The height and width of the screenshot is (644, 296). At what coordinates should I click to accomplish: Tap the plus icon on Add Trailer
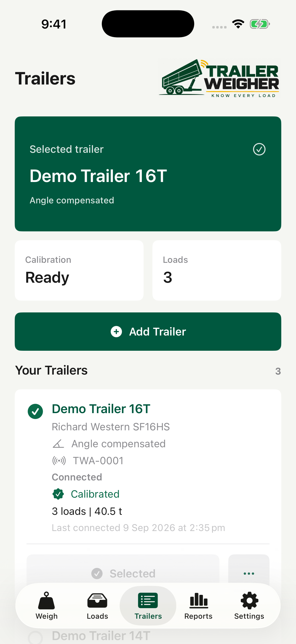point(116,332)
